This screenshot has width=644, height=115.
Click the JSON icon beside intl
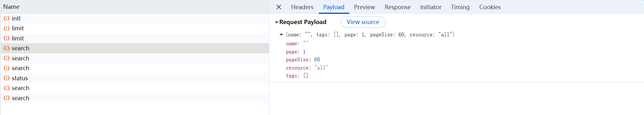point(7,18)
